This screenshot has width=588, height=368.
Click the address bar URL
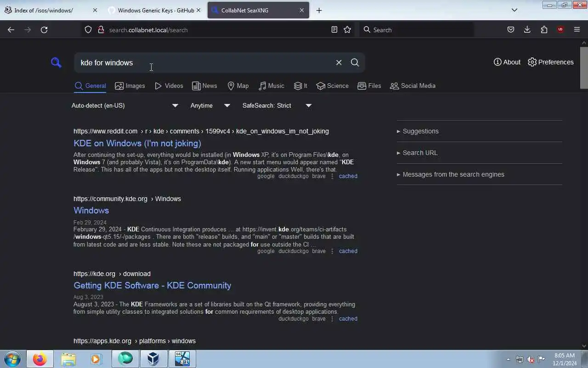point(148,30)
